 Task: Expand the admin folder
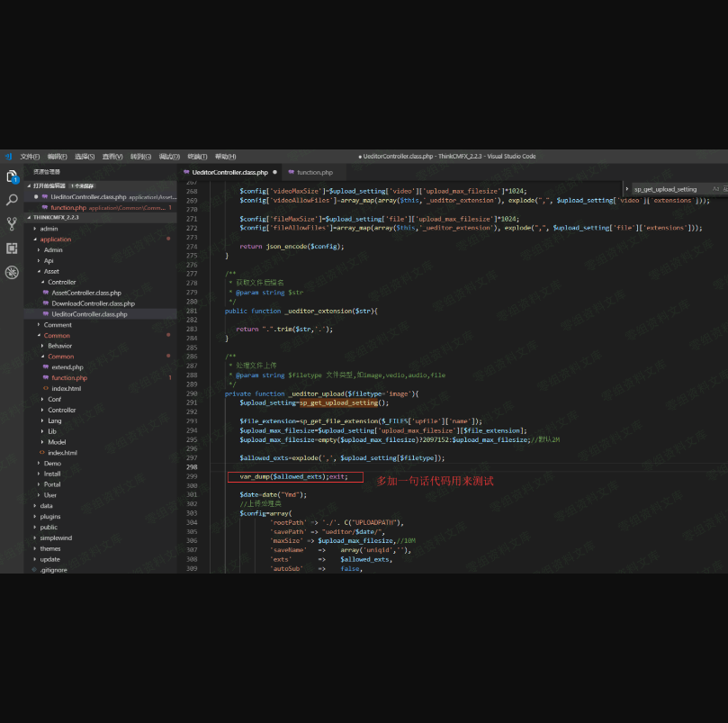(x=49, y=229)
